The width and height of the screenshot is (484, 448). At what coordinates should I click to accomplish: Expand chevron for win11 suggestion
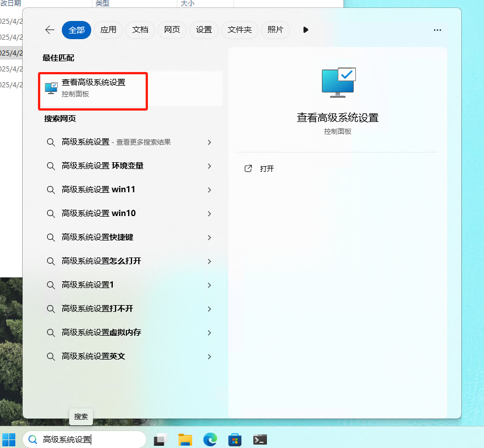(x=209, y=190)
